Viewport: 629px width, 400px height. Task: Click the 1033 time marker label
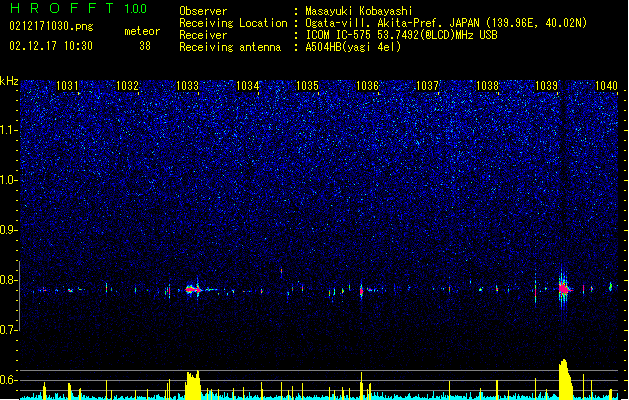pyautogui.click(x=187, y=86)
